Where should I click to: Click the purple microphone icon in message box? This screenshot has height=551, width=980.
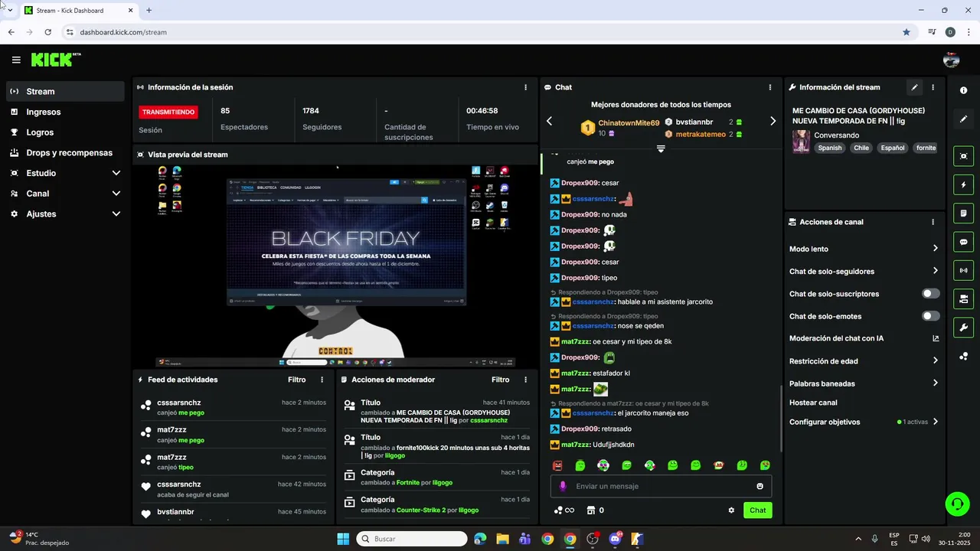(563, 486)
